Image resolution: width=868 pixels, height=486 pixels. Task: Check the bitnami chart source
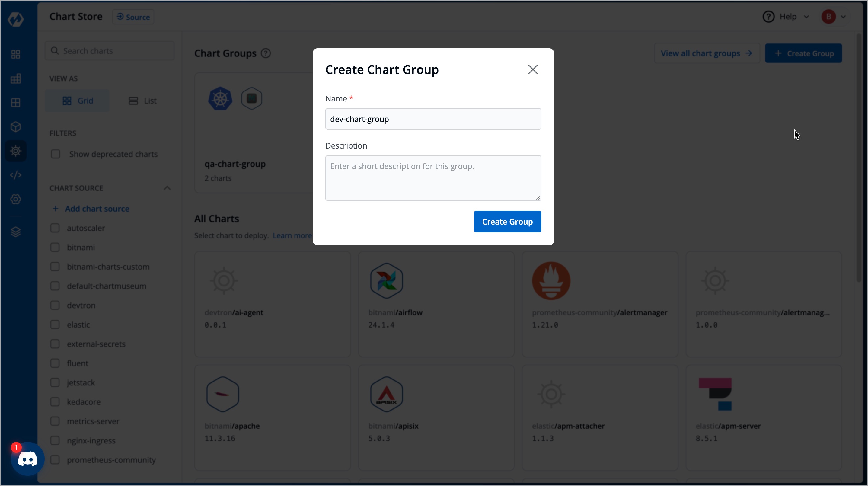click(x=55, y=247)
